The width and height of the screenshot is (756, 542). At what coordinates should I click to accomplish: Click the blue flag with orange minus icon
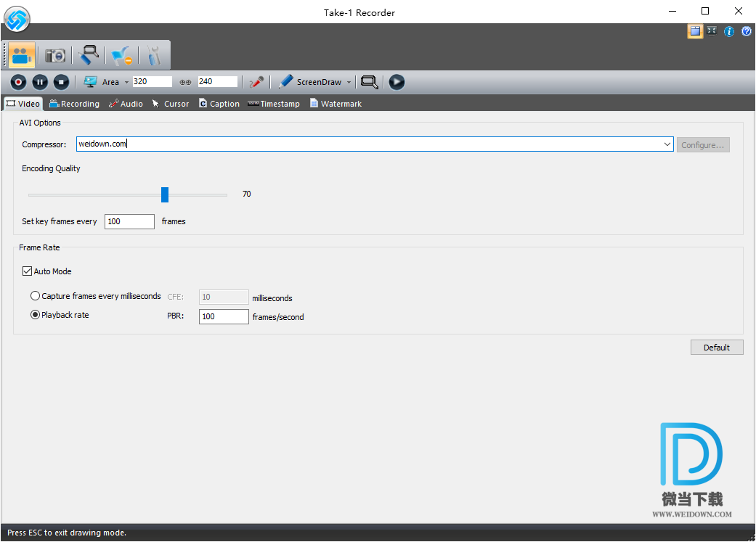tap(121, 55)
